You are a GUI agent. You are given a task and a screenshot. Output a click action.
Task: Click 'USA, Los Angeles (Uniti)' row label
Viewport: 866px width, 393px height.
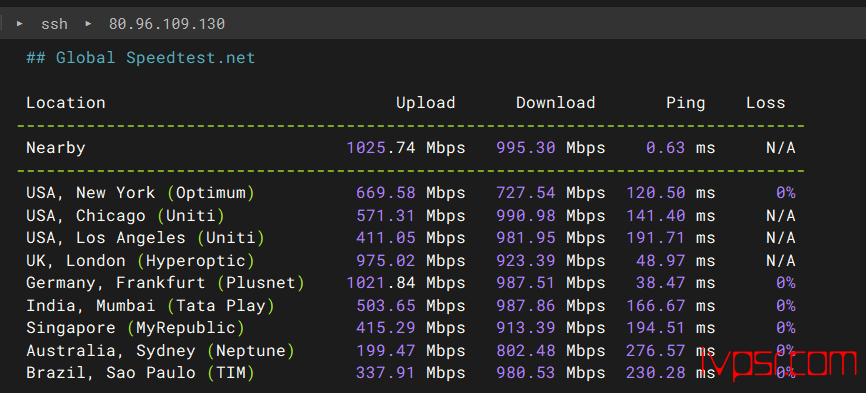(x=145, y=238)
